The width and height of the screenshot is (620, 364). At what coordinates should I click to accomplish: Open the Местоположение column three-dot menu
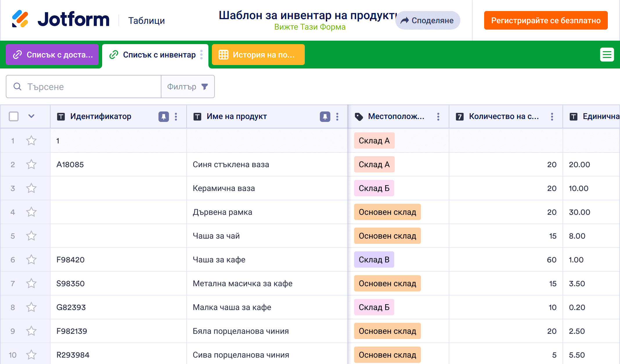click(438, 117)
